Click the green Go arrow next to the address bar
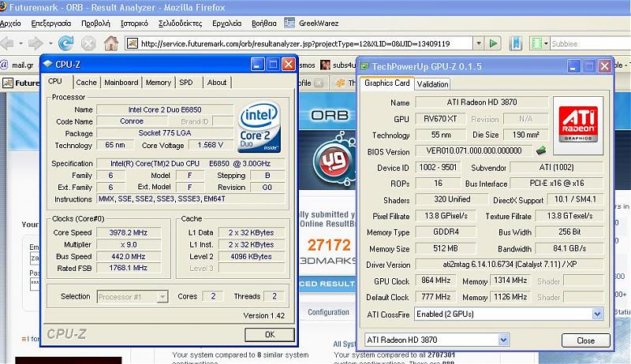631x364 pixels. click(493, 43)
